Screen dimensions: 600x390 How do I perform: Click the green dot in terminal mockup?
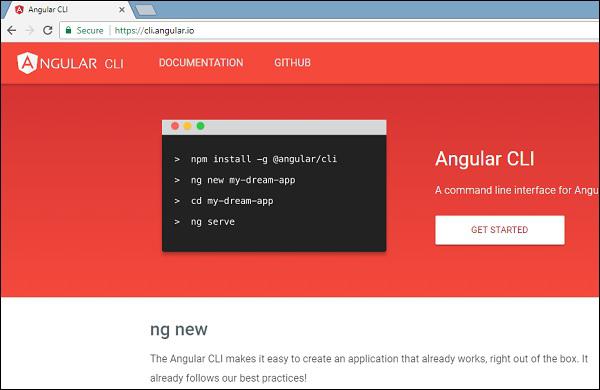coord(200,126)
